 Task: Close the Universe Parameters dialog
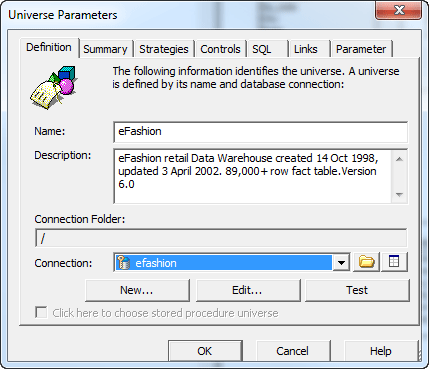(x=399, y=10)
